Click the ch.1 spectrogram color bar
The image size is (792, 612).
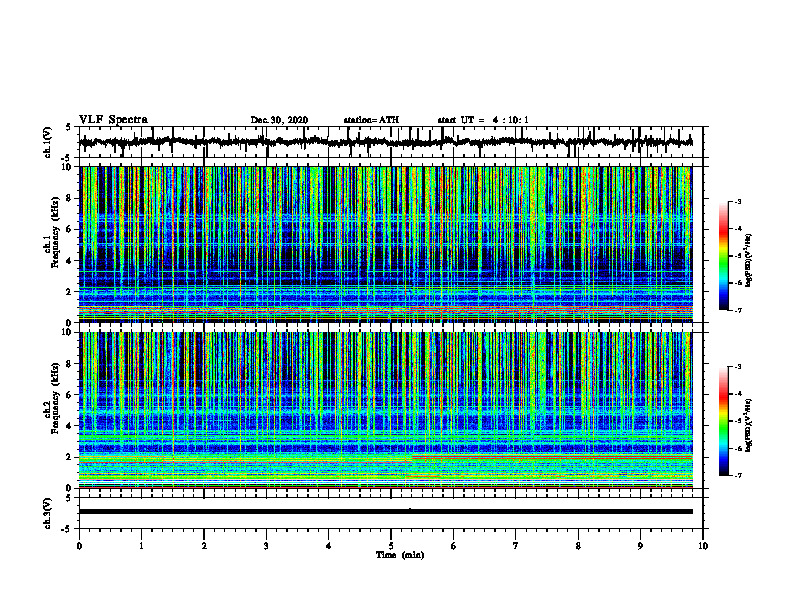[723, 256]
